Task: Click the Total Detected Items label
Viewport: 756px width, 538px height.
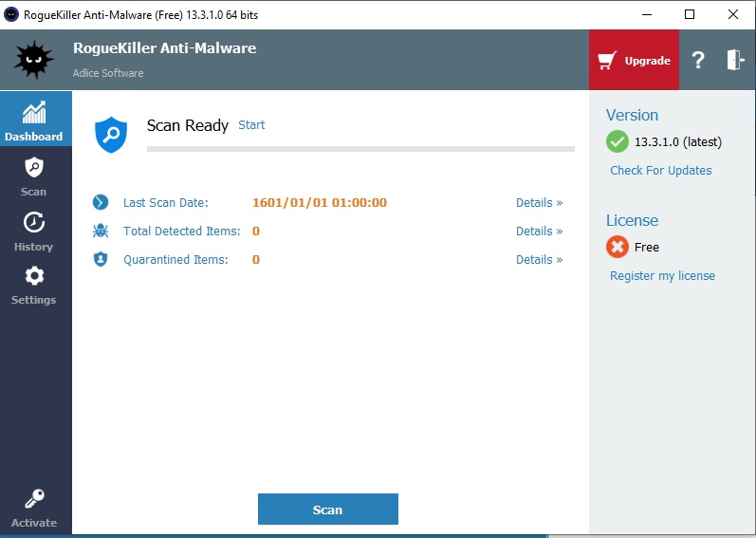Action: (181, 231)
